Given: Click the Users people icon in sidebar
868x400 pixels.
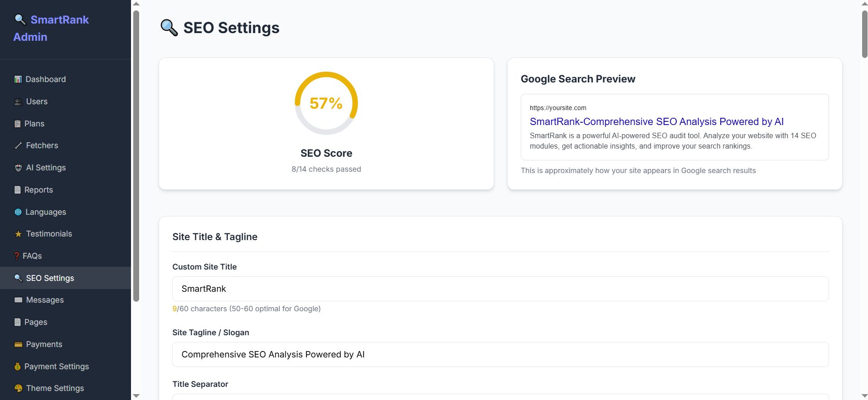Looking at the screenshot, I should tap(18, 102).
